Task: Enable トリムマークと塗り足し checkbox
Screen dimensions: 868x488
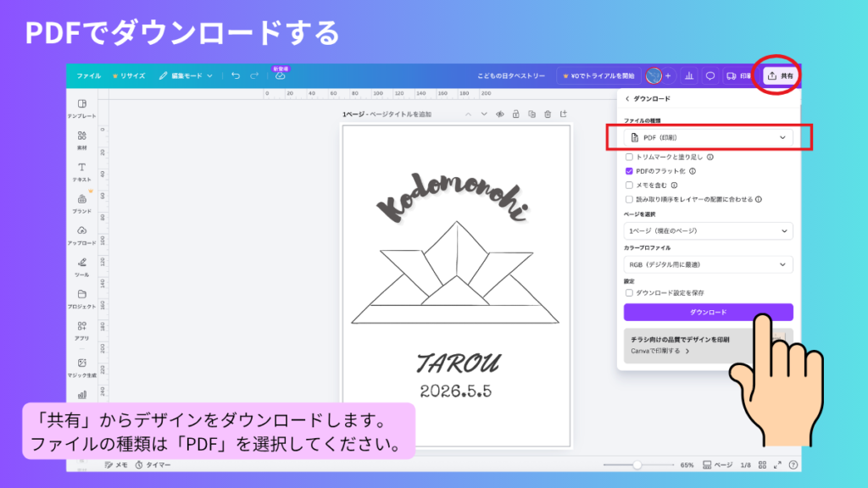Action: (x=628, y=156)
